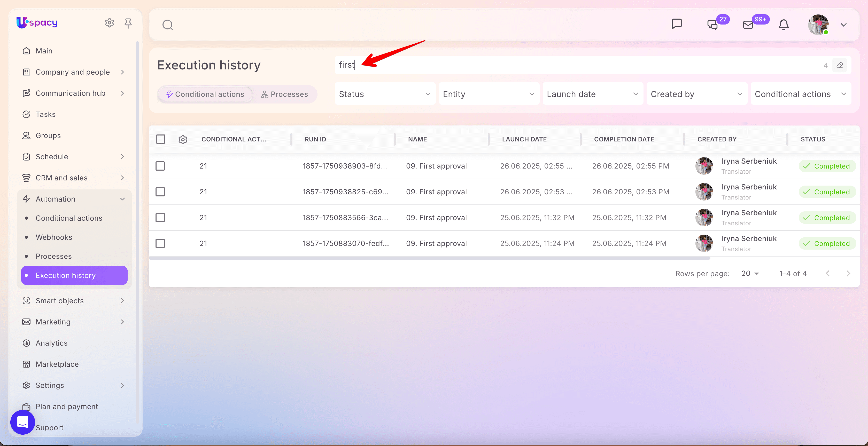868x446 pixels.
Task: Open the Conditional actions filter dropdown
Action: pyautogui.click(x=801, y=94)
